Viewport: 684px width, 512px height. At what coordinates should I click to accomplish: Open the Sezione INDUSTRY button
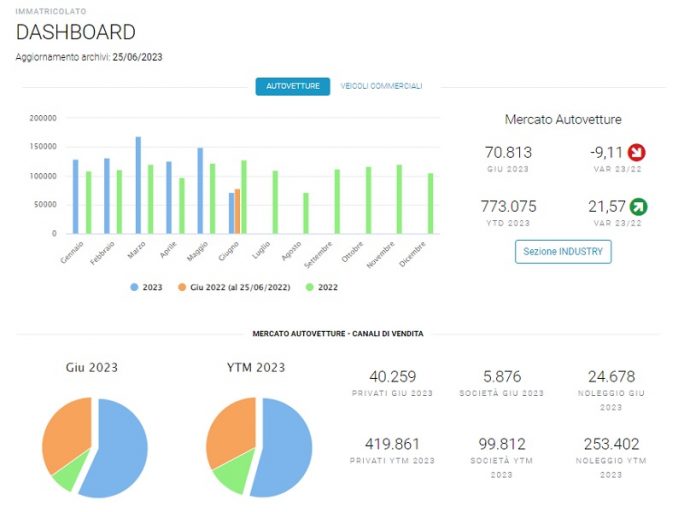[563, 252]
